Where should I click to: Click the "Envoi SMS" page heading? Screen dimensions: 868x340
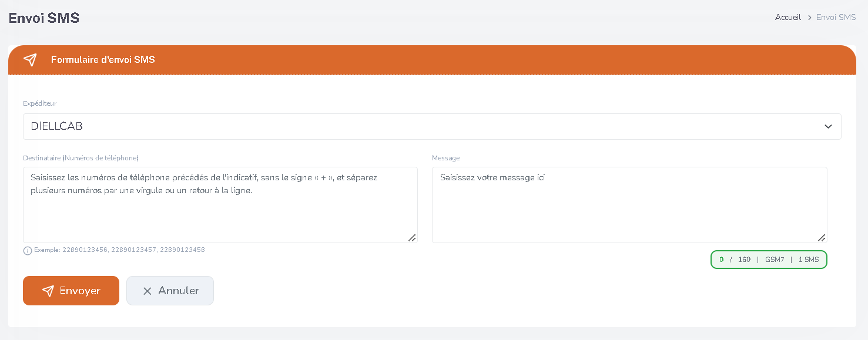point(44,18)
